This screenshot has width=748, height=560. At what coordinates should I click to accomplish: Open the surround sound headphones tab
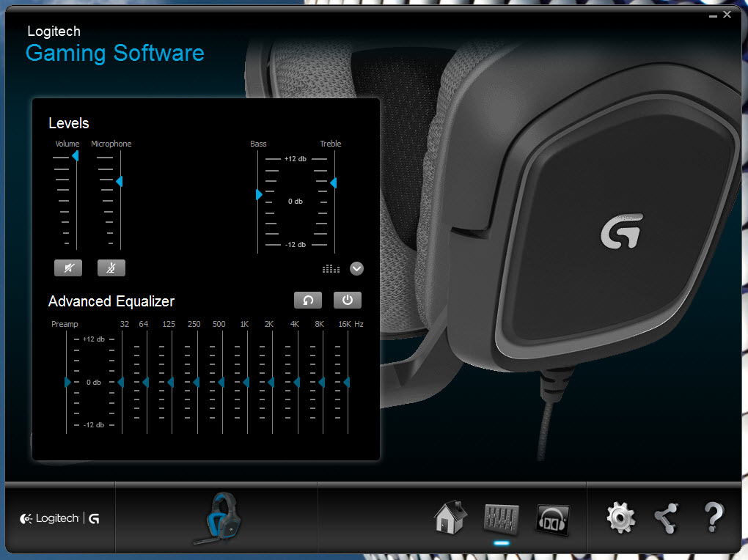pos(553,520)
